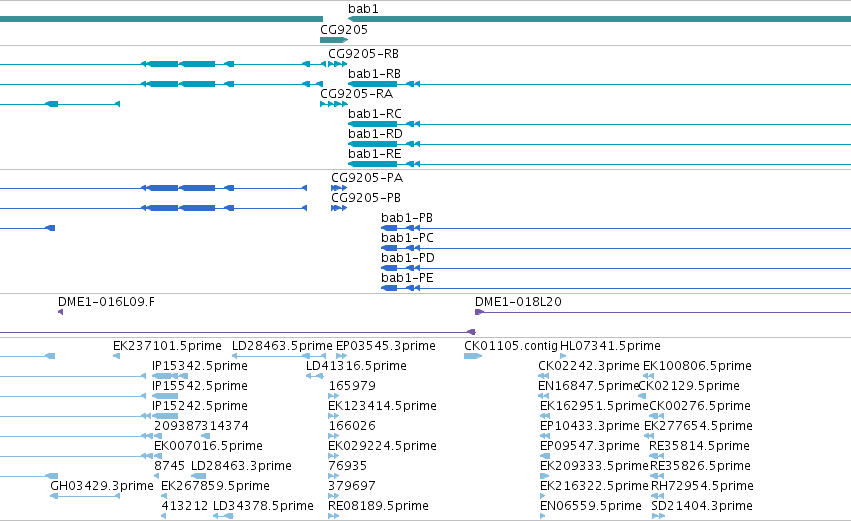
Task: Click the LD41316.5prime label
Action: pyautogui.click(x=357, y=366)
